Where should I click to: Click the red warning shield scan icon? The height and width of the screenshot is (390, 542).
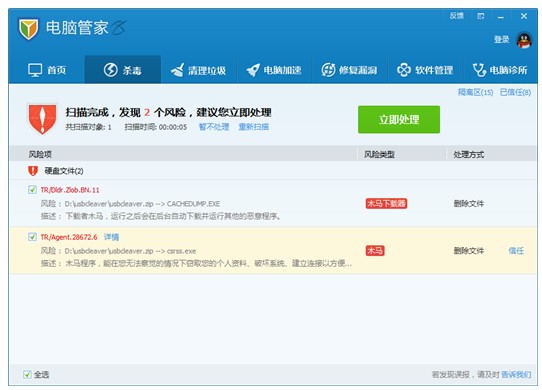(42, 119)
